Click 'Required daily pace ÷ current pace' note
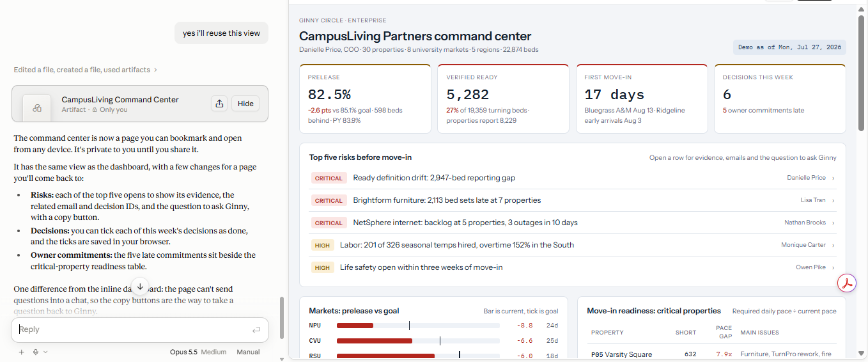This screenshot has width=868, height=362. tap(784, 311)
